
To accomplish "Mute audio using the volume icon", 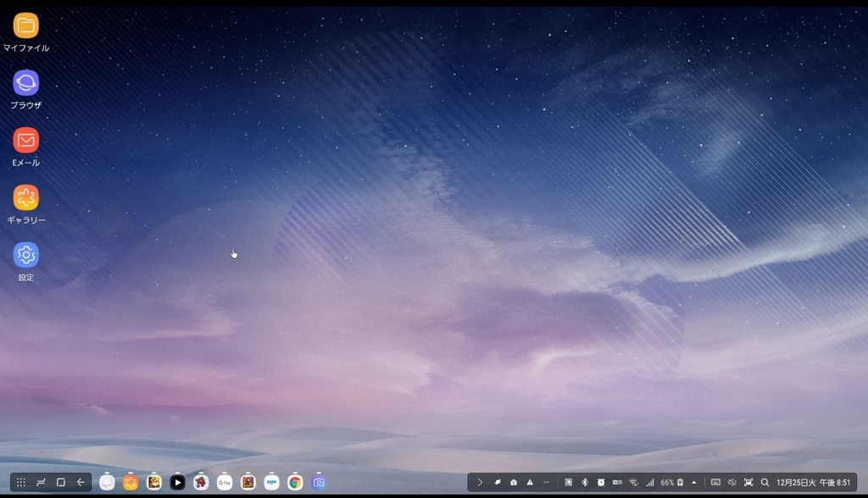I will (x=732, y=482).
